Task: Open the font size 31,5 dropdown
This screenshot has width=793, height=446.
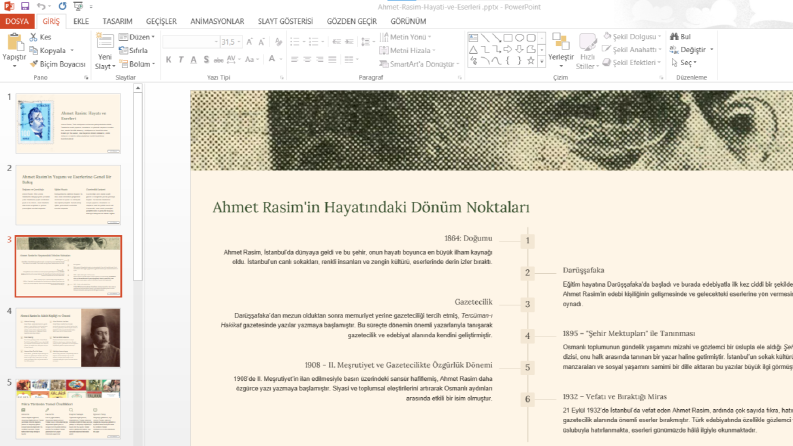Action: click(239, 42)
